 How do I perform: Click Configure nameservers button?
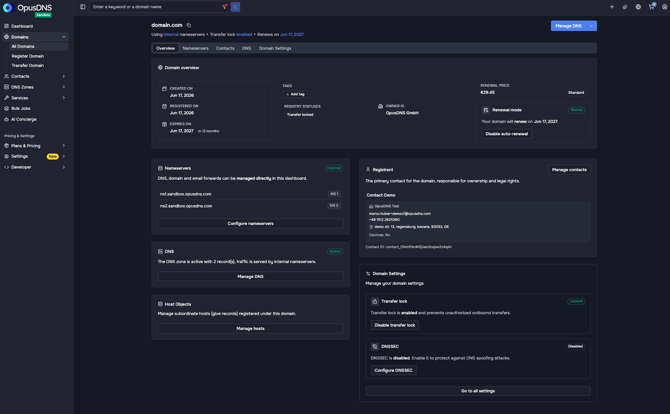coord(250,223)
